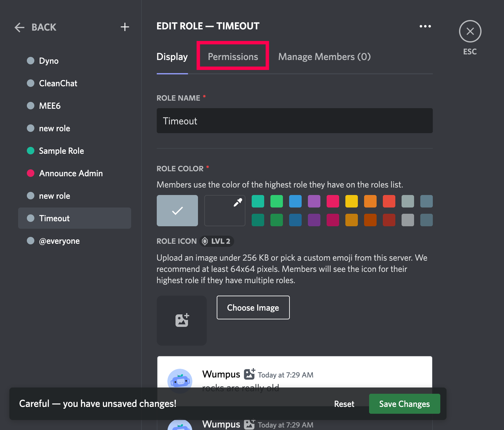The width and height of the screenshot is (504, 430).
Task: Click the Role Name text field
Action: point(294,121)
